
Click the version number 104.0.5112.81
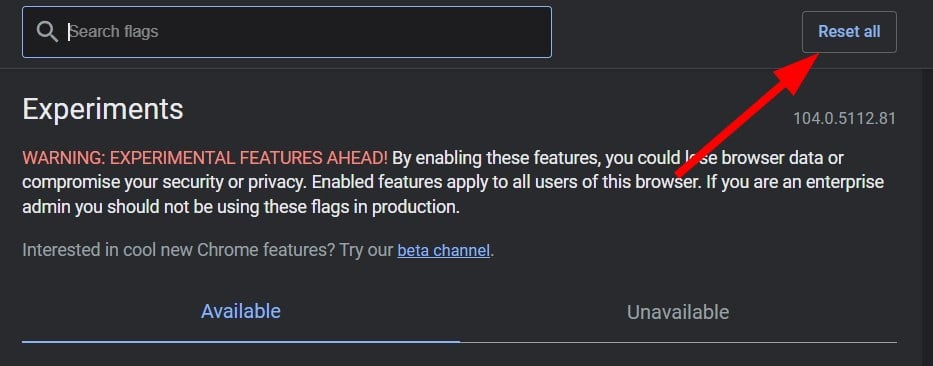point(844,118)
